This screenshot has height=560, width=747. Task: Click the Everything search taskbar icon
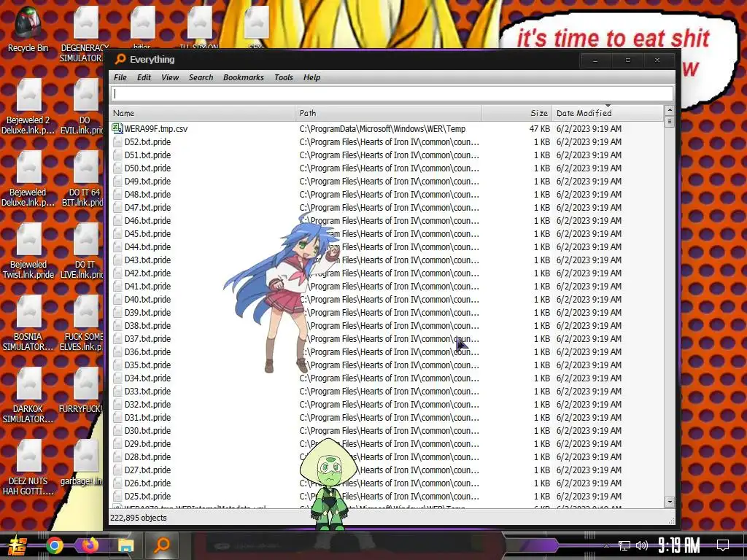point(163,545)
